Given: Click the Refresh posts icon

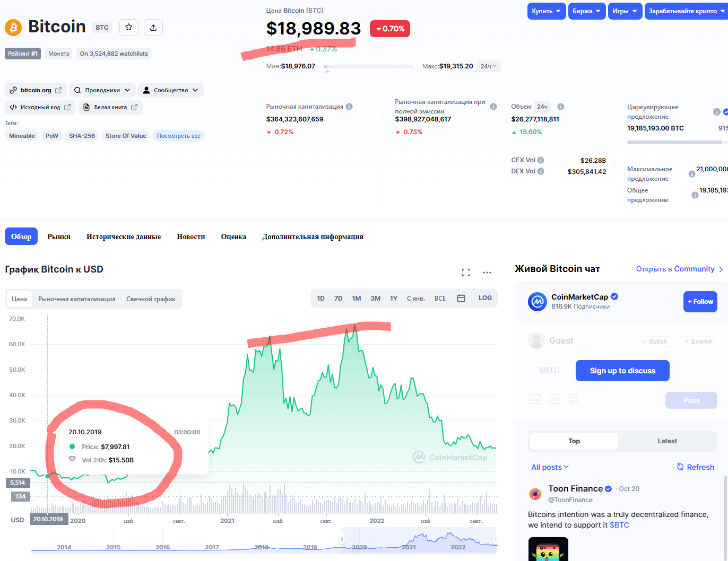Looking at the screenshot, I should pos(680,467).
